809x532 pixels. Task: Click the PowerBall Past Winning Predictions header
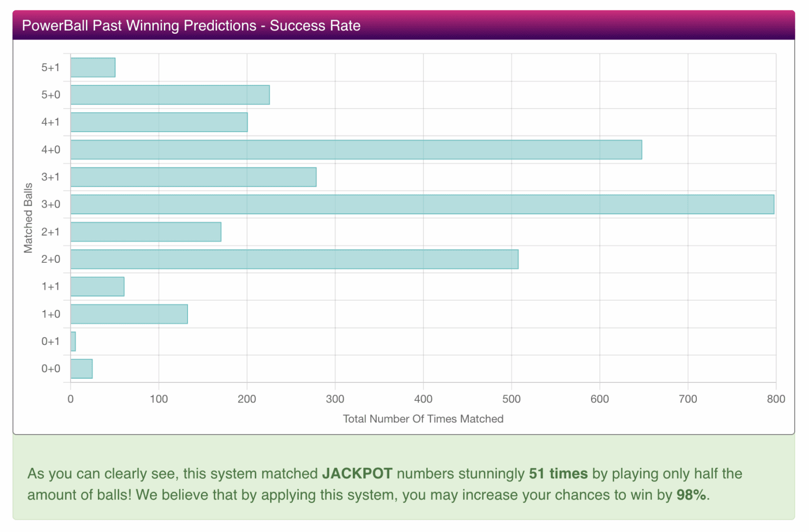(191, 25)
